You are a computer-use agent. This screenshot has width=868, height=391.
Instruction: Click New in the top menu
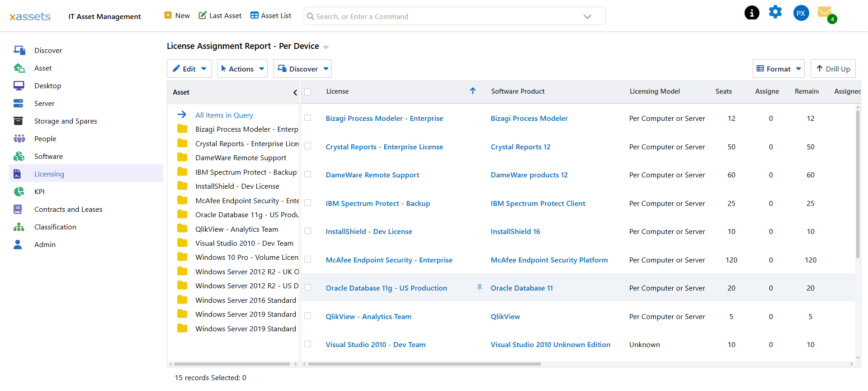pyautogui.click(x=177, y=15)
